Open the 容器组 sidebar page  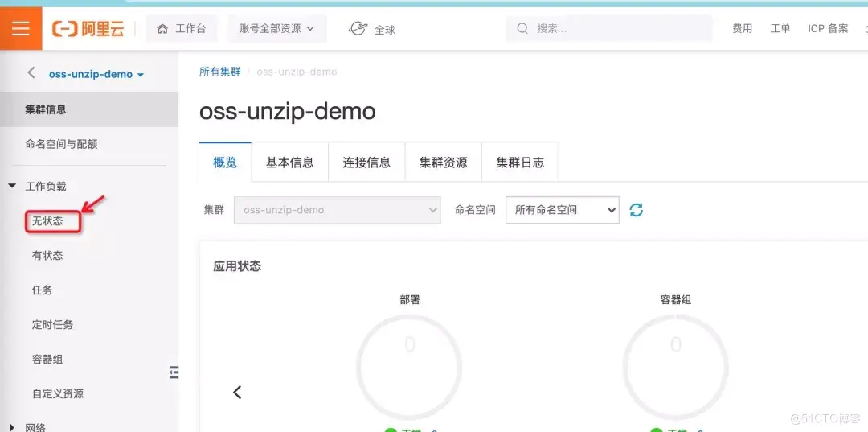47,360
